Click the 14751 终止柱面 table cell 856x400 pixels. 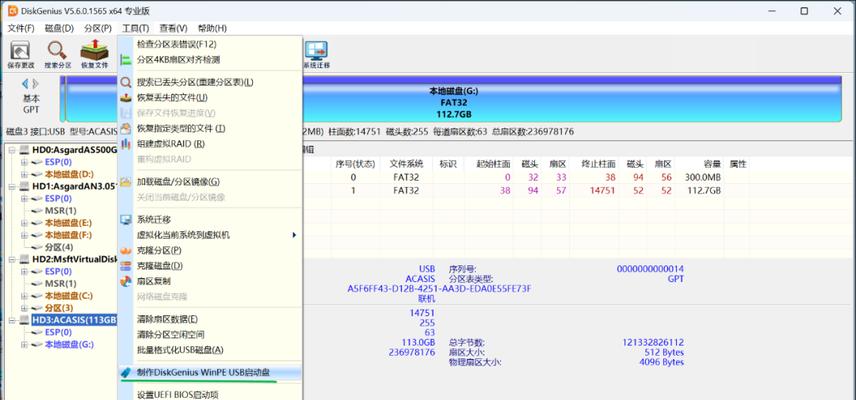point(602,191)
